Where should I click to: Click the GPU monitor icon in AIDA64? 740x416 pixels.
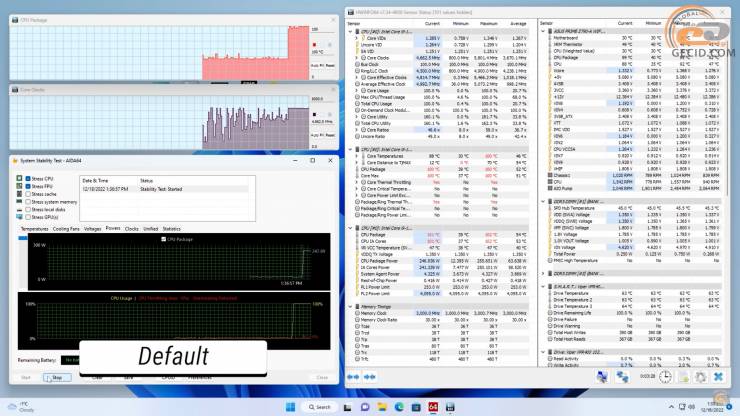(x=19, y=217)
